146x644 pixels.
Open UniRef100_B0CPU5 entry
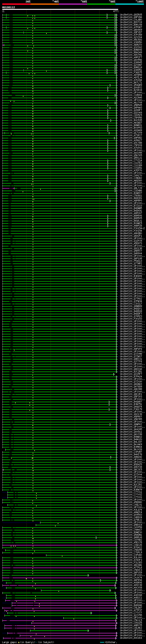[x=131, y=120]
